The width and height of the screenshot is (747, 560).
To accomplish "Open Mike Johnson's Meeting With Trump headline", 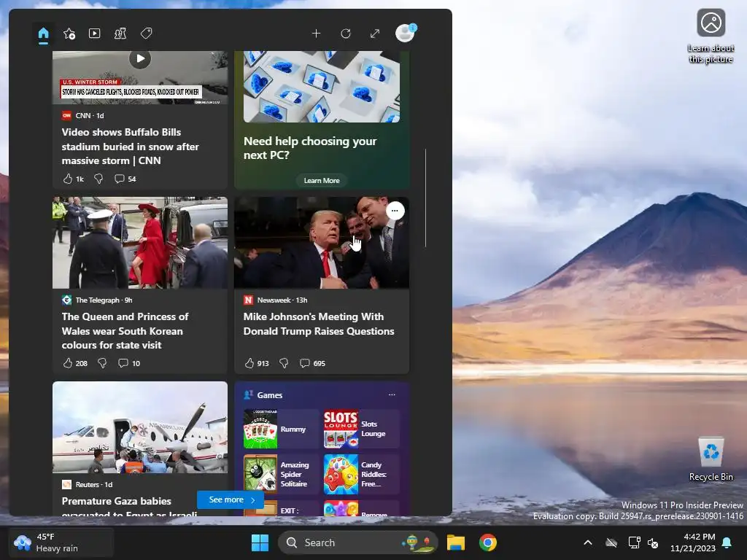I will [x=319, y=324].
